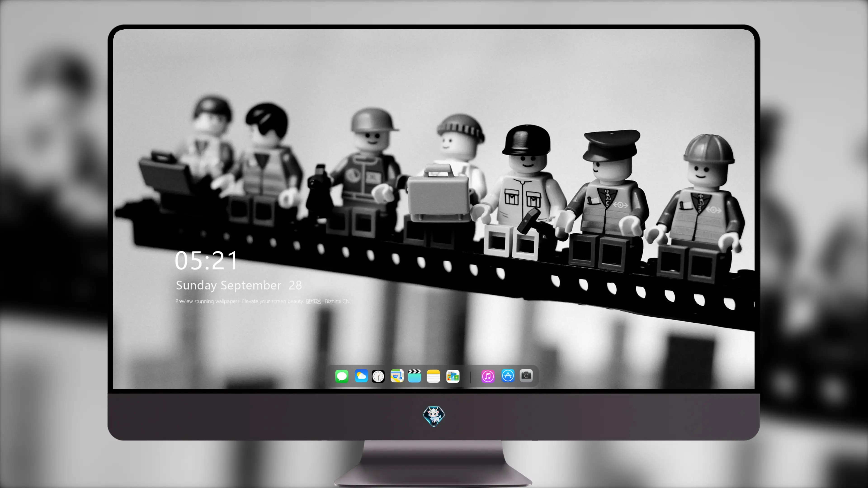Open the Clock app in the dock
The image size is (868, 488).
pyautogui.click(x=378, y=376)
